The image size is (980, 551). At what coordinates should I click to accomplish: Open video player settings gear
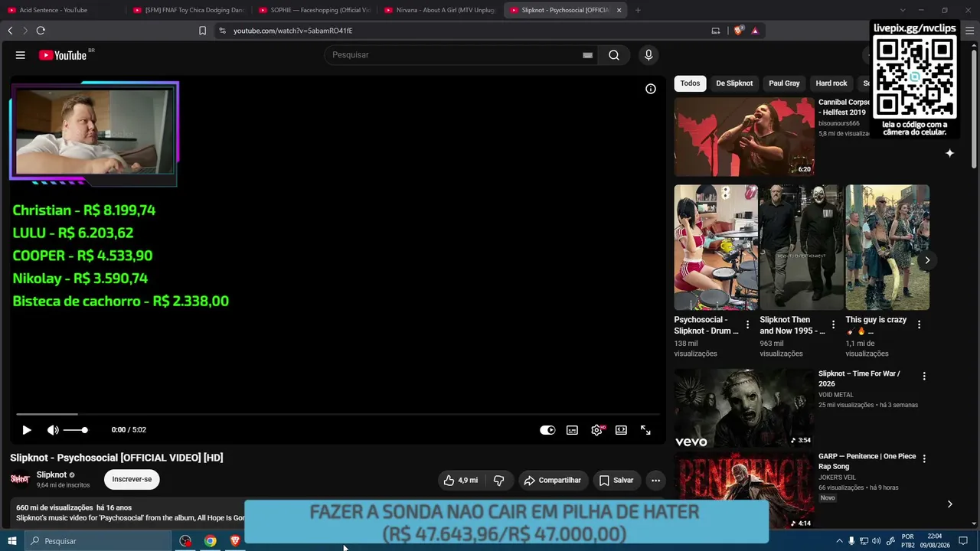point(596,430)
